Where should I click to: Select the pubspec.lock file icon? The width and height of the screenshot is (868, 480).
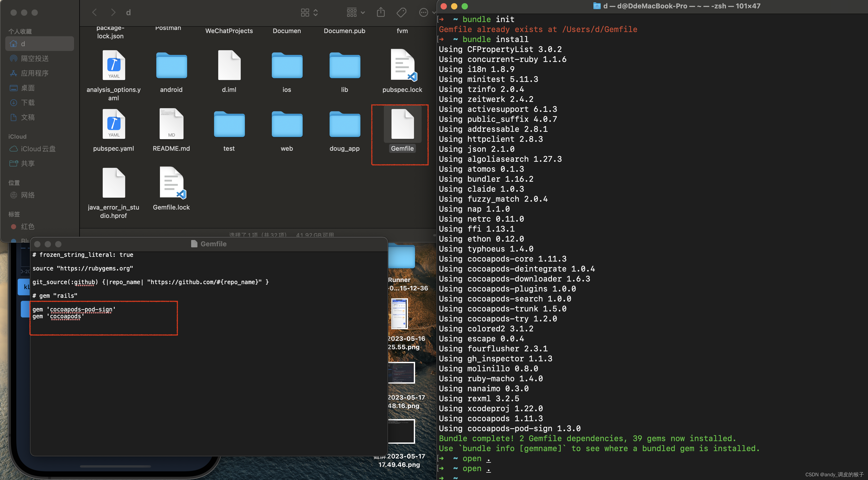[402, 66]
